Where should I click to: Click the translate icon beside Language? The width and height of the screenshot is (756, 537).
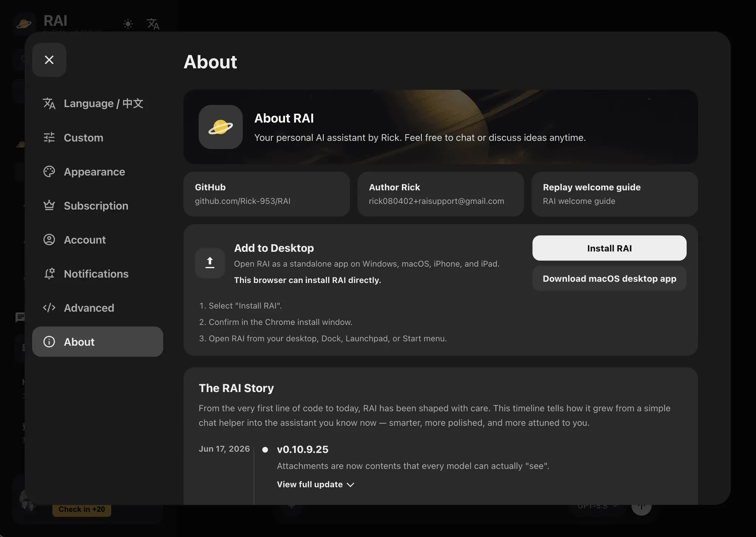[49, 103]
